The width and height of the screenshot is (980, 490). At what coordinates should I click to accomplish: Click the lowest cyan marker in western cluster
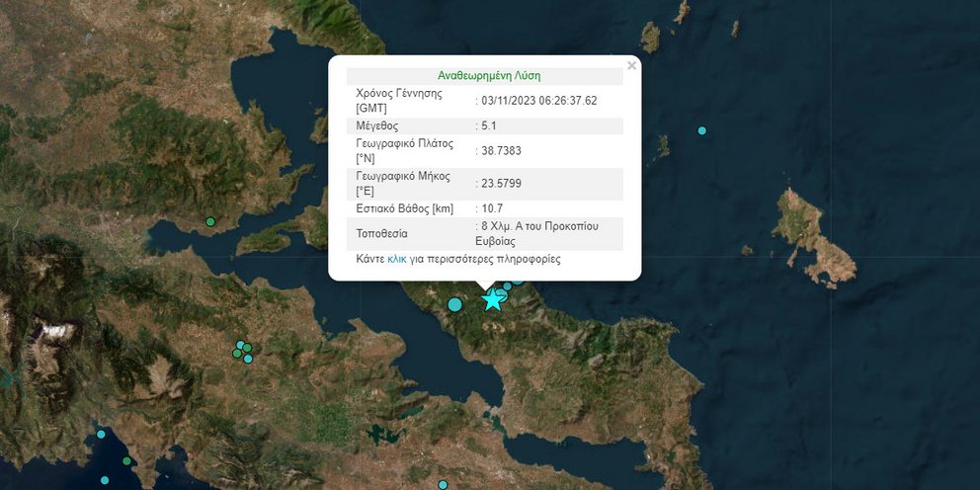click(248, 359)
